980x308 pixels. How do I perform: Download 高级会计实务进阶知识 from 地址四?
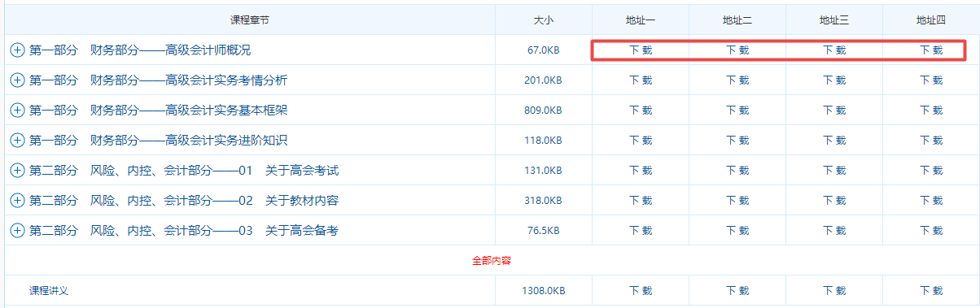click(x=931, y=141)
